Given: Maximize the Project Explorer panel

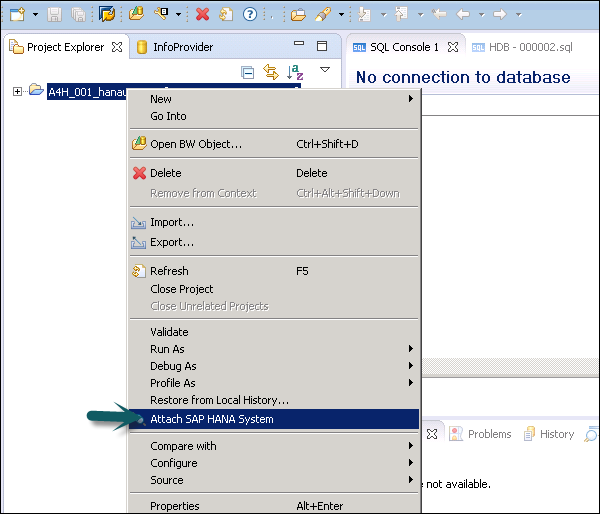Looking at the screenshot, I should click(321, 46).
